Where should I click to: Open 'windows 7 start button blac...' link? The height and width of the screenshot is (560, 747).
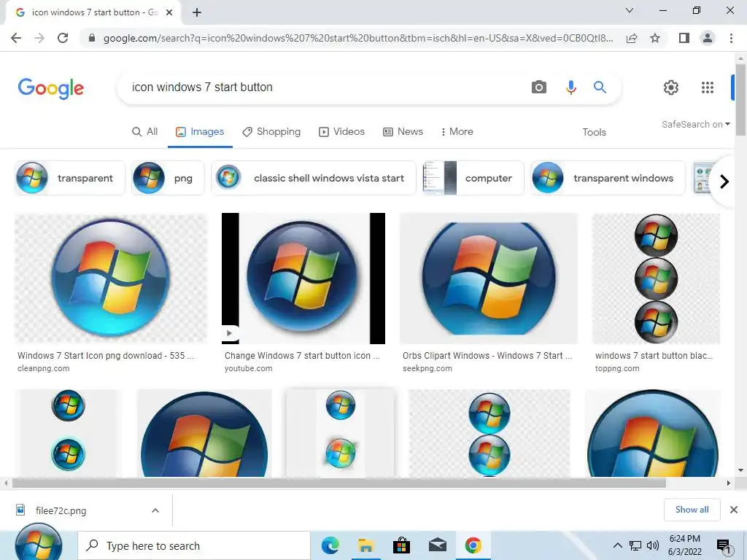pyautogui.click(x=654, y=356)
